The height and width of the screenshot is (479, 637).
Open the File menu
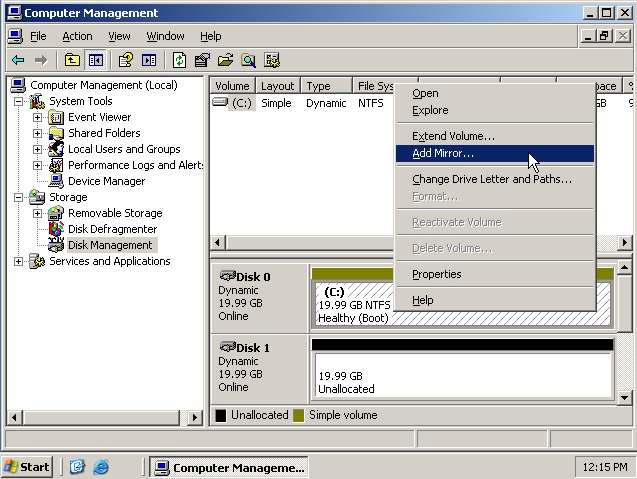coord(38,37)
